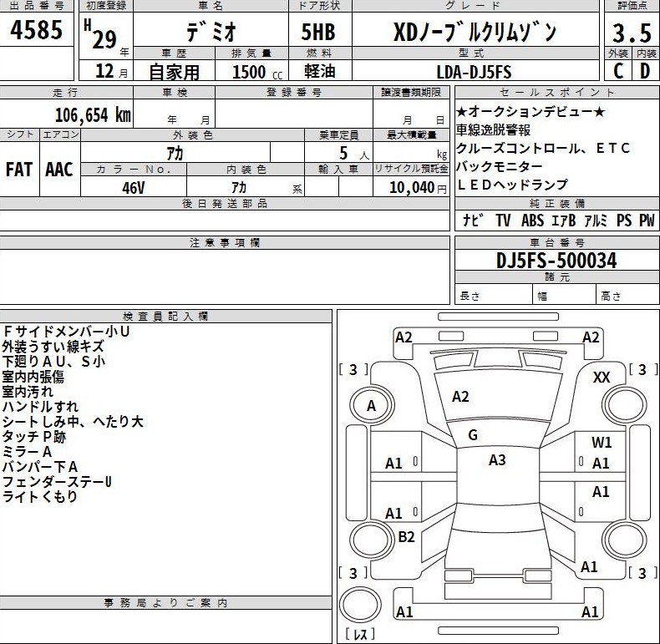Click the 長さ dimension field
This screenshot has width=660, height=644.
pos(494,294)
